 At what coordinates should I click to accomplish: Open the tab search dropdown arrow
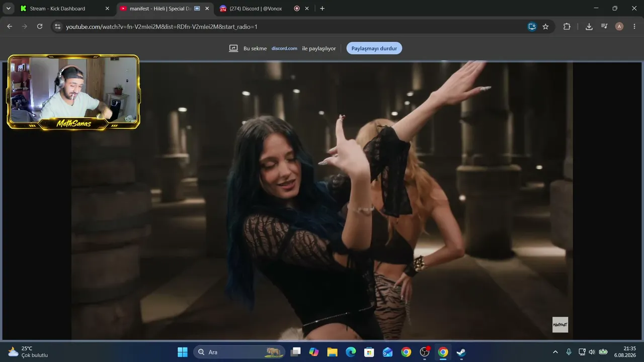[9, 9]
